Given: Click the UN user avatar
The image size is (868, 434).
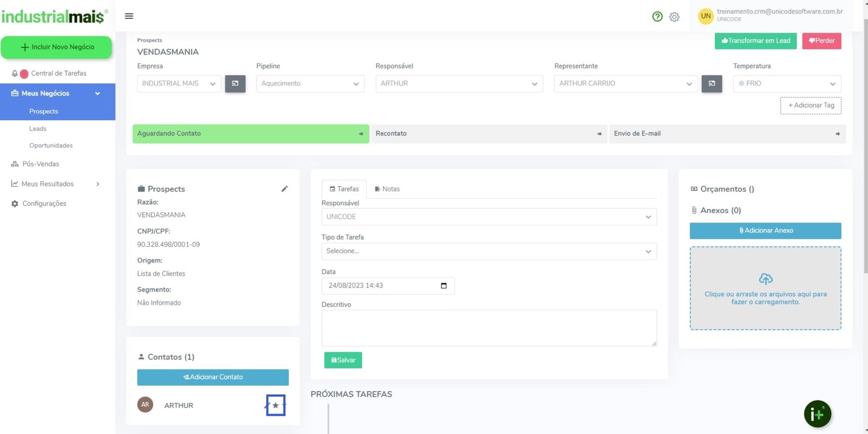Looking at the screenshot, I should tap(705, 16).
